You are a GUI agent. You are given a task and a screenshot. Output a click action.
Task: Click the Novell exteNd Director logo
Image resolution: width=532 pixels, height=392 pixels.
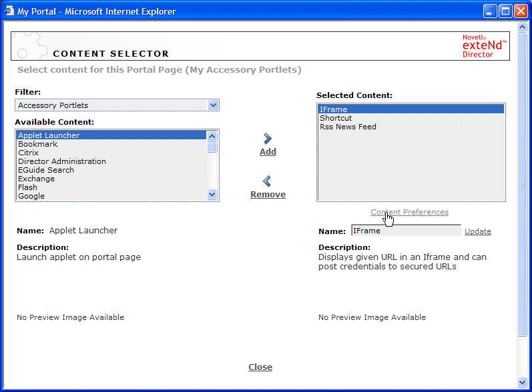click(485, 46)
